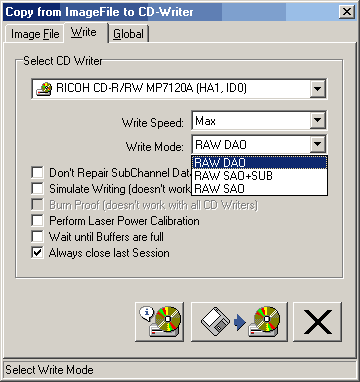This screenshot has height=382, width=360.
Task: Enable Simulate Writing checkbox
Action: pyautogui.click(x=37, y=189)
